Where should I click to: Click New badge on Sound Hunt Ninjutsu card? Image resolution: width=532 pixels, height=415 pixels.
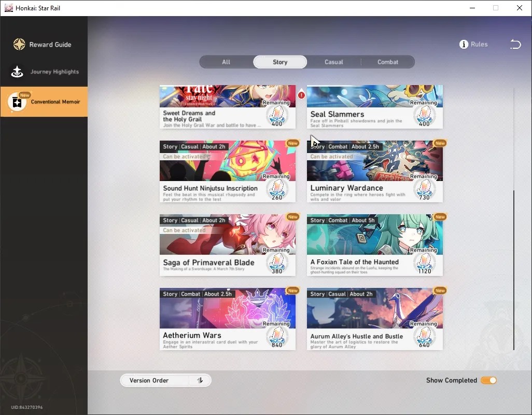[292, 143]
